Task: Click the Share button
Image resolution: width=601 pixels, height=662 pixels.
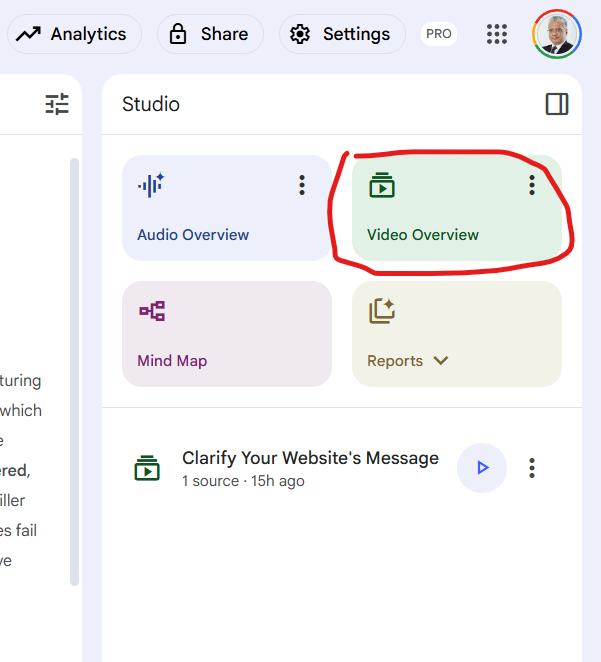Action: pyautogui.click(x=210, y=34)
